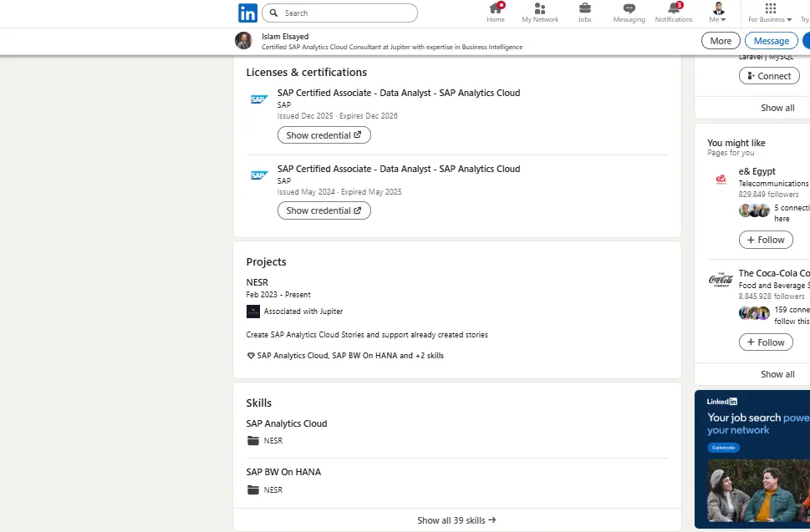Open the Me profile menu
Image resolution: width=810 pixels, height=532 pixels.
point(718,13)
